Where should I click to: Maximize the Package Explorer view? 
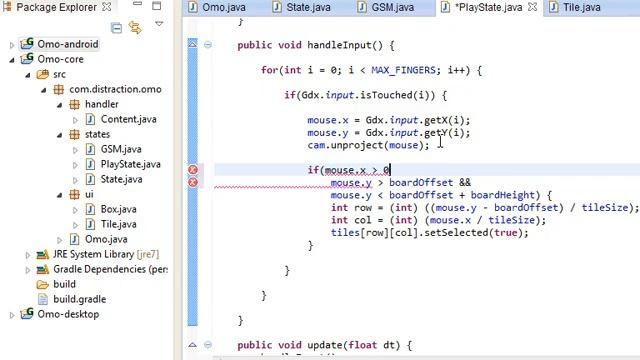pos(156,6)
